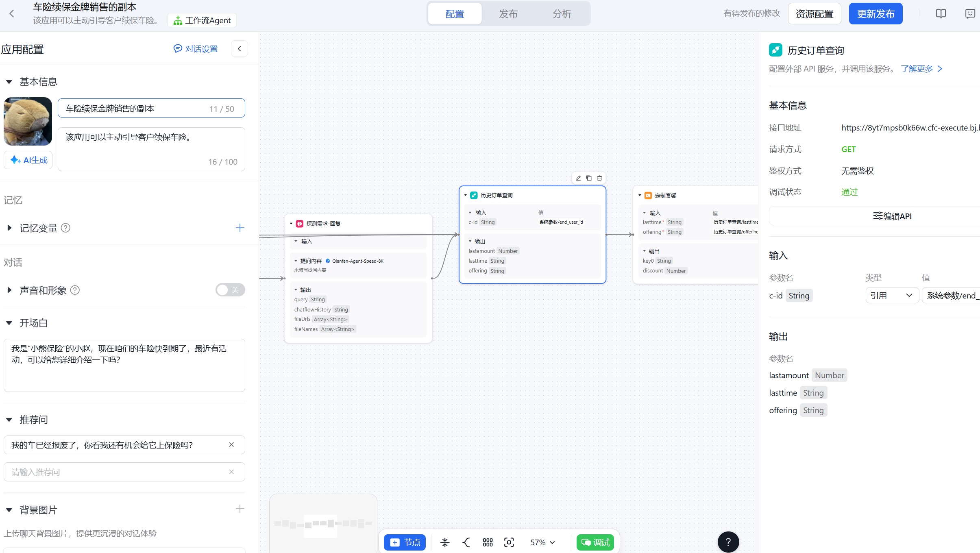Click the delete trash icon above selected node
This screenshot has height=553, width=980.
pyautogui.click(x=599, y=178)
